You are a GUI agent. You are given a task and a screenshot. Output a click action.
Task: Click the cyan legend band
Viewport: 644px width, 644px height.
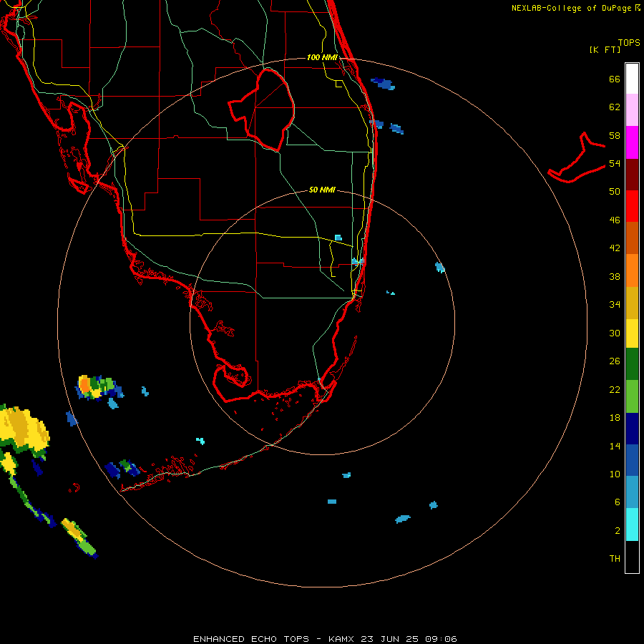632,525
